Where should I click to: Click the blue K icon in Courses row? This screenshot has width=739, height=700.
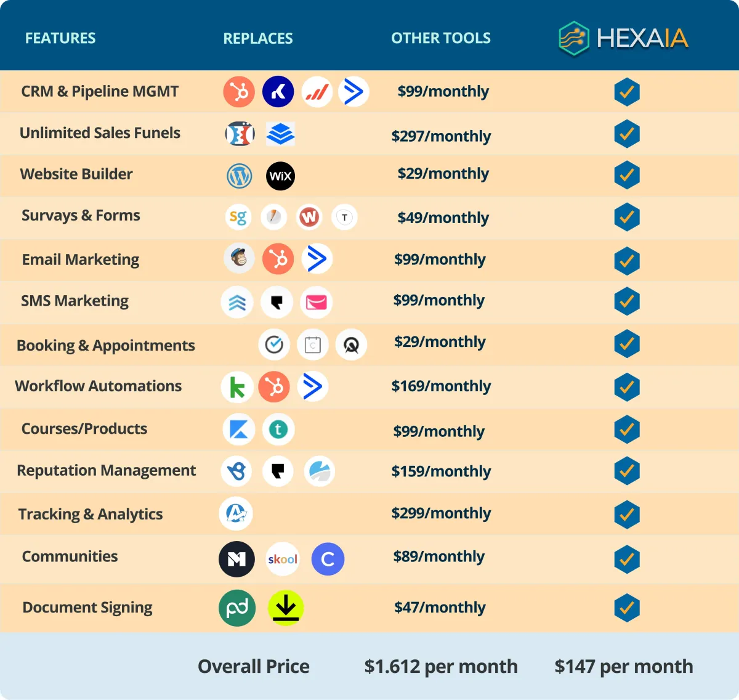click(239, 429)
